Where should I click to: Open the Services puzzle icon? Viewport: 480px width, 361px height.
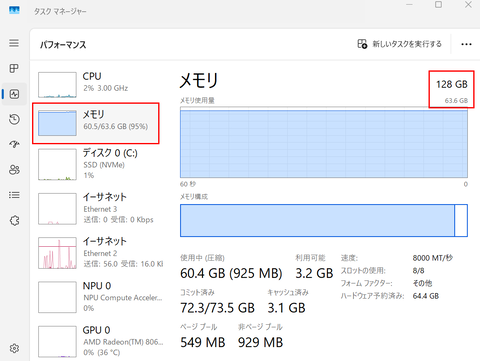click(x=14, y=220)
